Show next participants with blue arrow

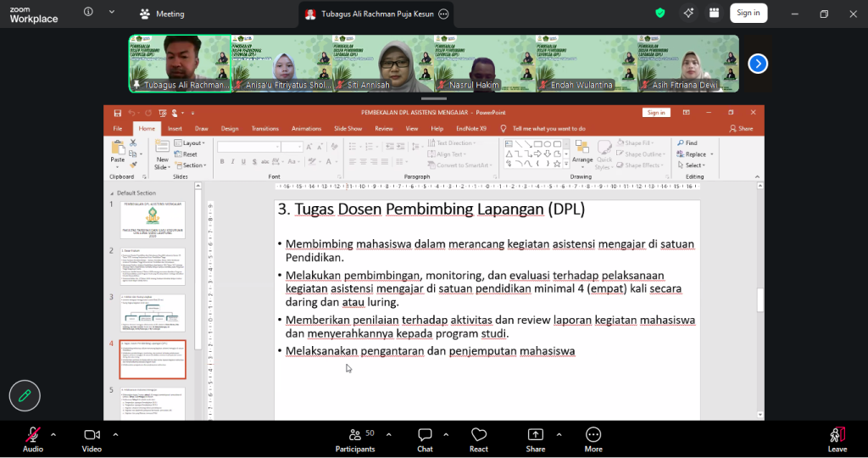(758, 64)
